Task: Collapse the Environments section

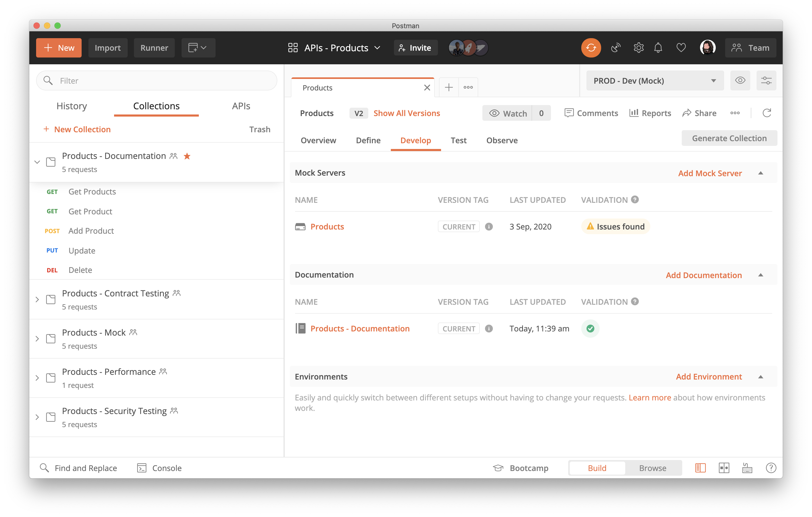Action: pos(760,376)
